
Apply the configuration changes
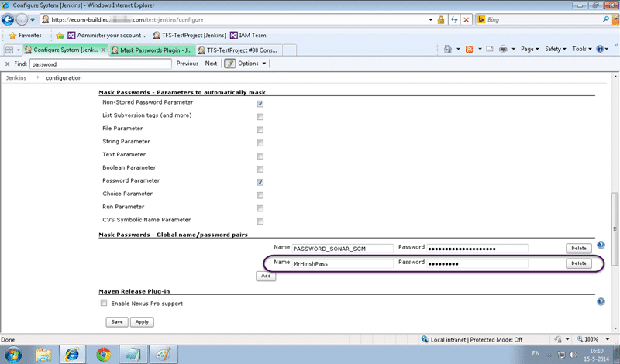point(142,321)
